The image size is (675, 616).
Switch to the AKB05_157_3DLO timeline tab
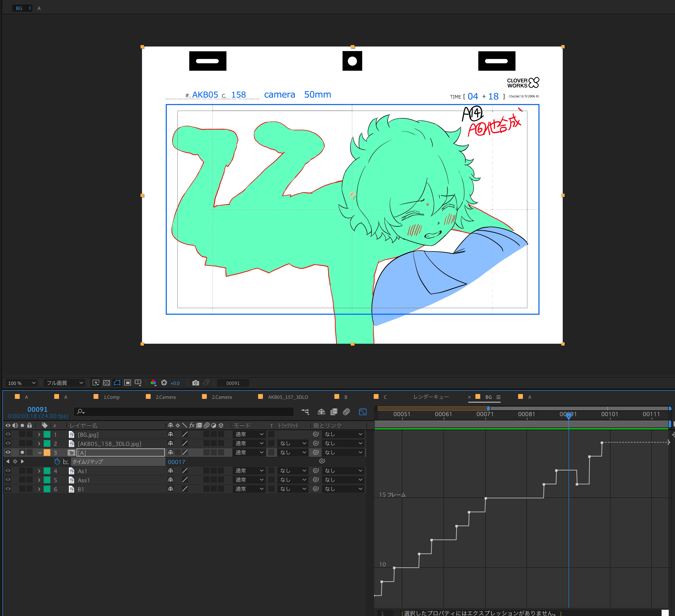[288, 397]
